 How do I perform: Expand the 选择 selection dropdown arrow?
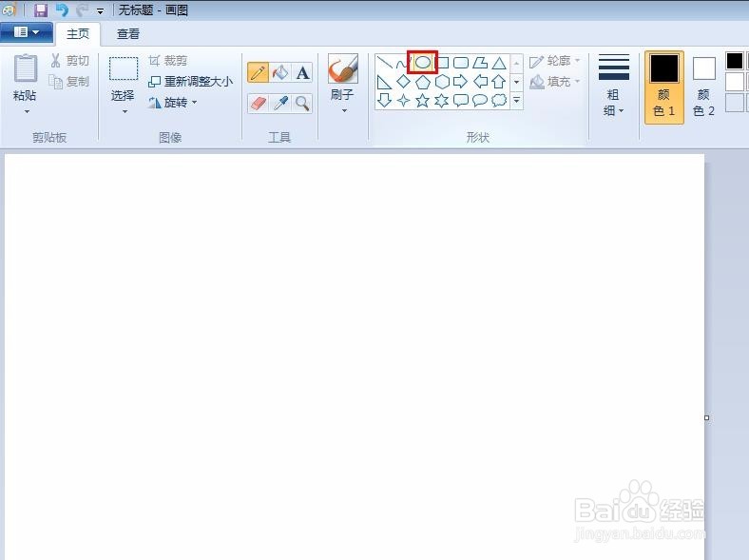click(125, 111)
